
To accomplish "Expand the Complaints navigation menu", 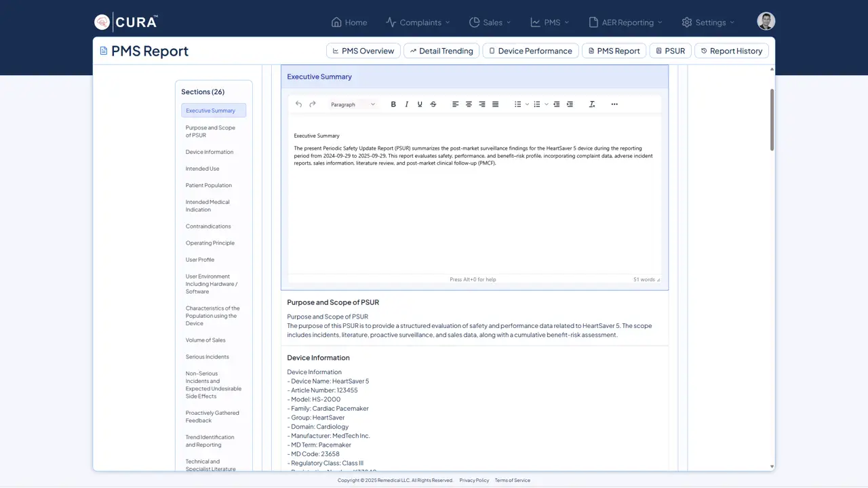I will pos(418,22).
